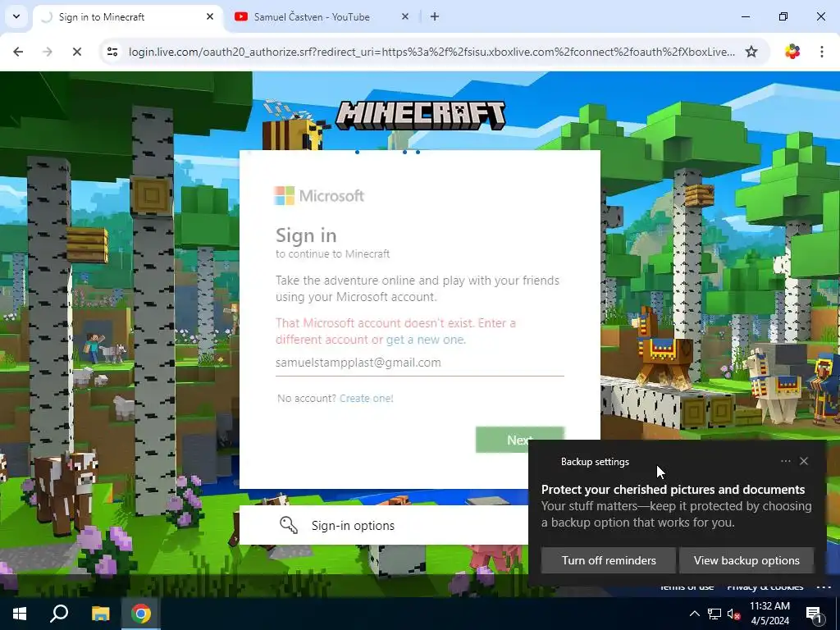This screenshot has width=840, height=630.
Task: Click the Microsoft logo
Action: tap(319, 195)
